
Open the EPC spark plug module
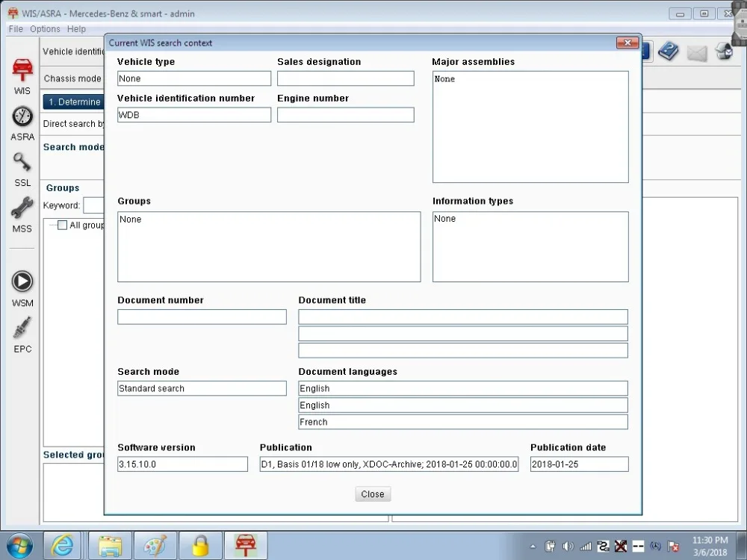tap(22, 335)
